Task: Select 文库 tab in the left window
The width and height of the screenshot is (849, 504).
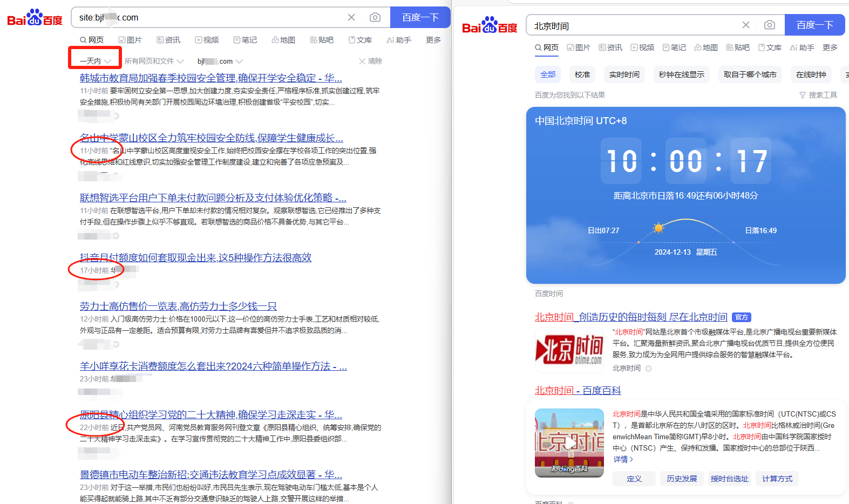Action: (x=360, y=40)
